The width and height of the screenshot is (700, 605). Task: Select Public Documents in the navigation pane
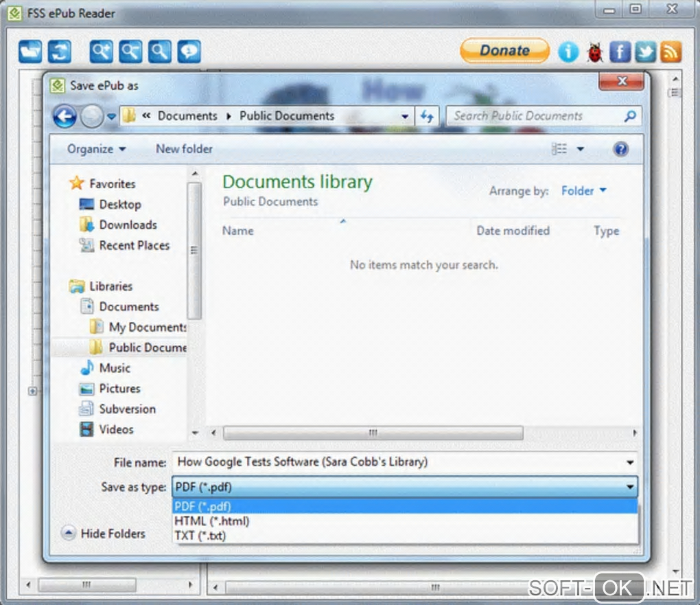pos(148,347)
